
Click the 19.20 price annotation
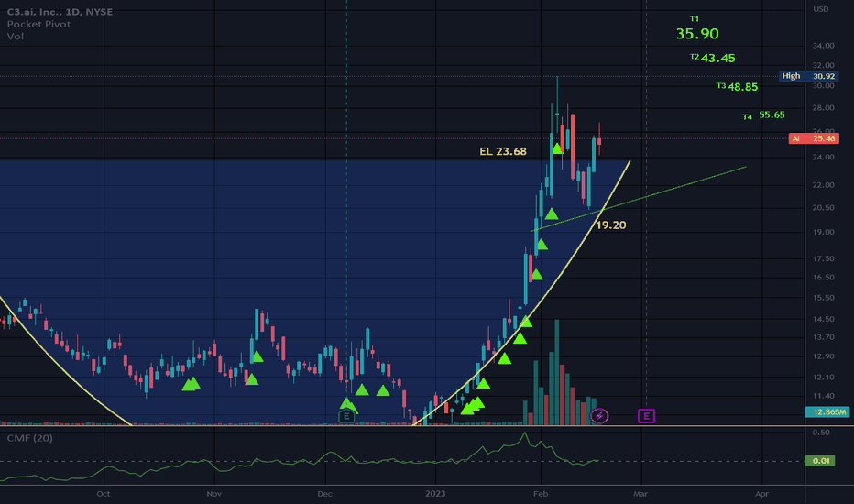610,225
